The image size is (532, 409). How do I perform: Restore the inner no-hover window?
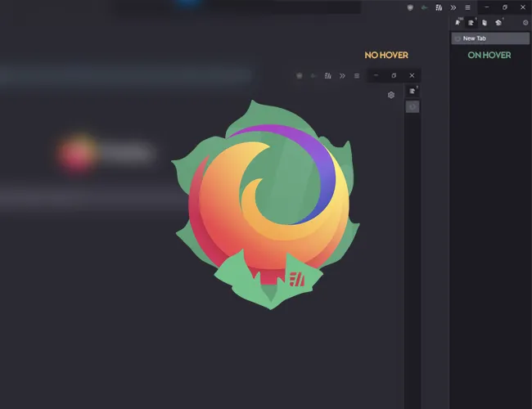pos(394,75)
